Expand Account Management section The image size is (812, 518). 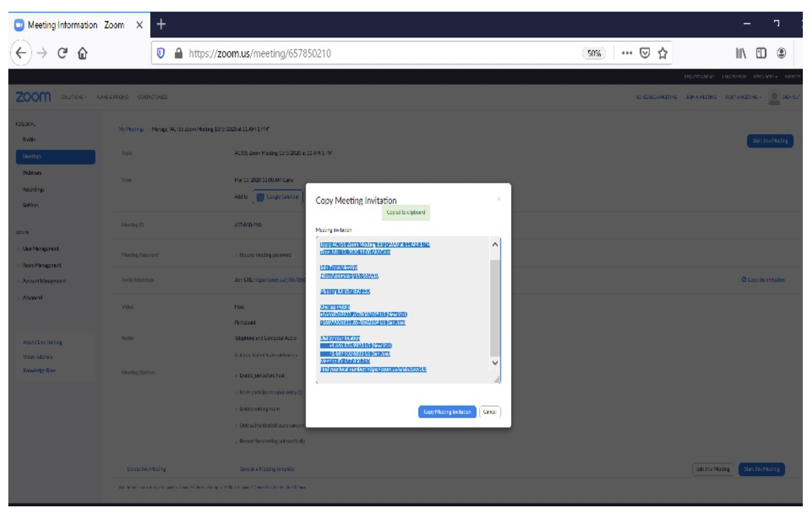point(44,281)
